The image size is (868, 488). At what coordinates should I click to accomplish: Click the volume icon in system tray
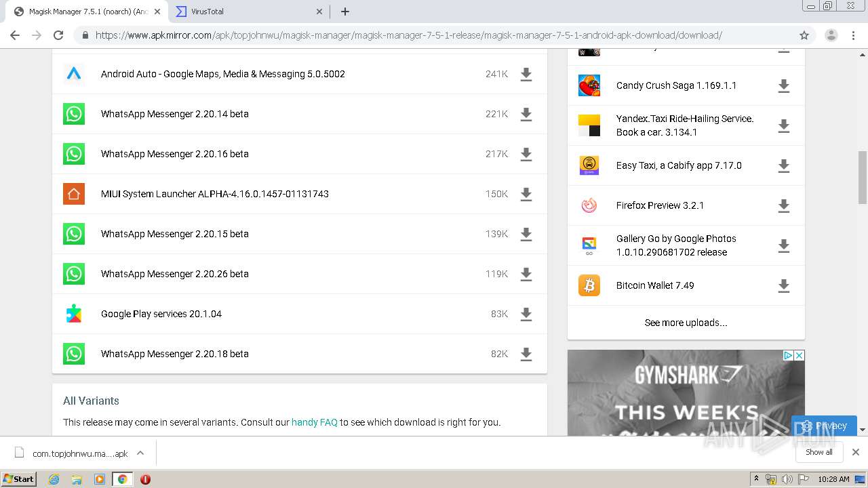point(787,479)
